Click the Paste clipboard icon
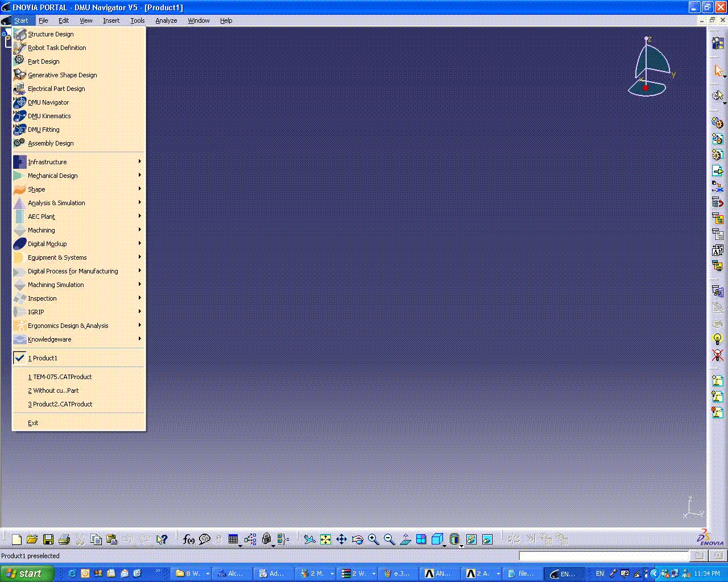Image resolution: width=728 pixels, height=582 pixels. click(112, 539)
